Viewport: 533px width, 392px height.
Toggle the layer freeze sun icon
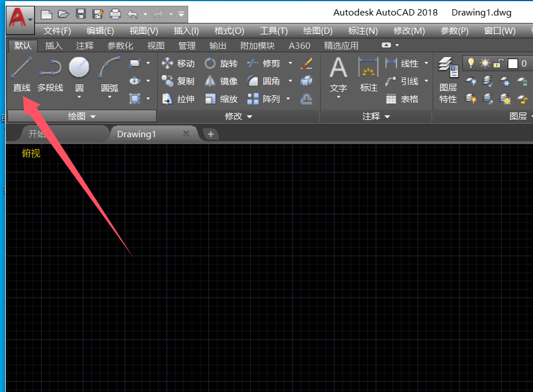pos(485,63)
